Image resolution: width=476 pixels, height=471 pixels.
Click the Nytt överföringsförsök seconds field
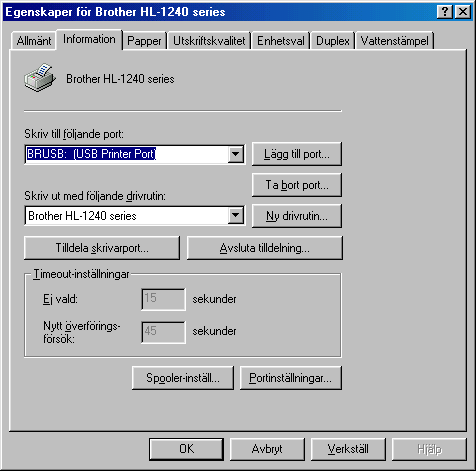click(163, 332)
